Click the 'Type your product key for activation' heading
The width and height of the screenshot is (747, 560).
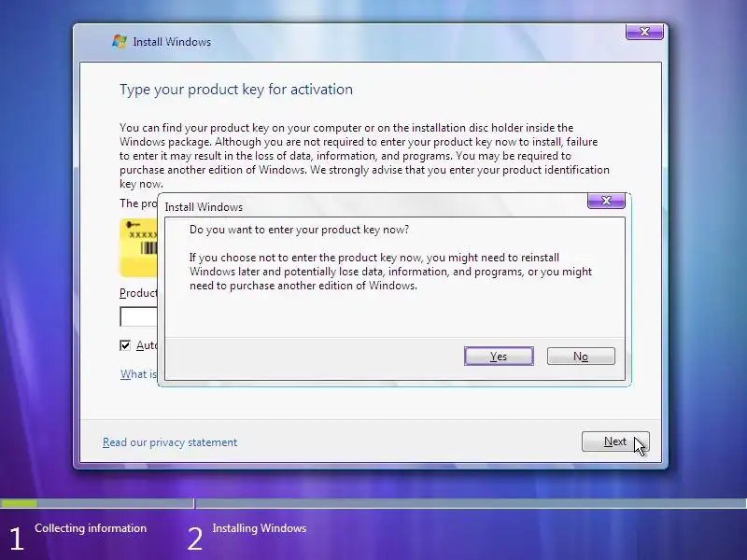coord(236,90)
